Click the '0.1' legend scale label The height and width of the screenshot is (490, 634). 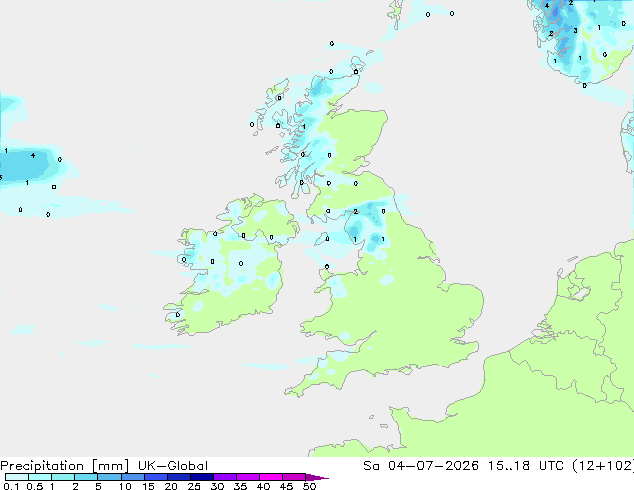click(11, 486)
